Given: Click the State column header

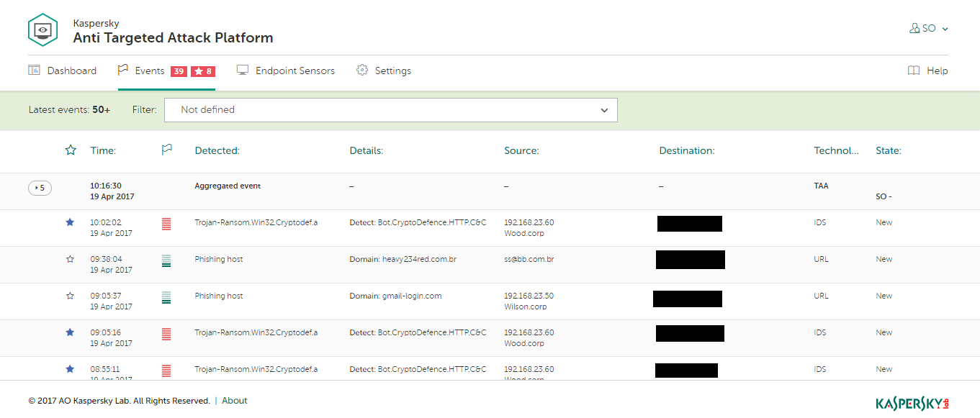Looking at the screenshot, I should (889, 150).
